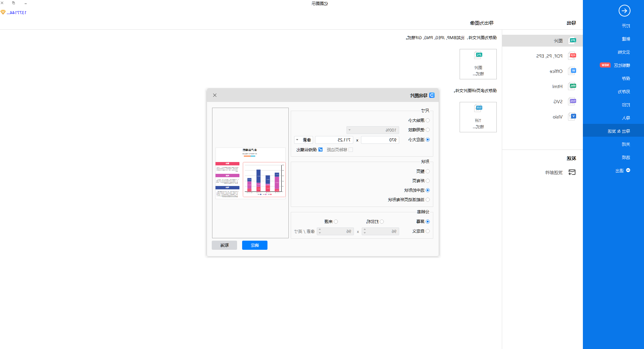644x349 pixels.
Task: Open the 新建 sidebar menu item
Action: 626,39
